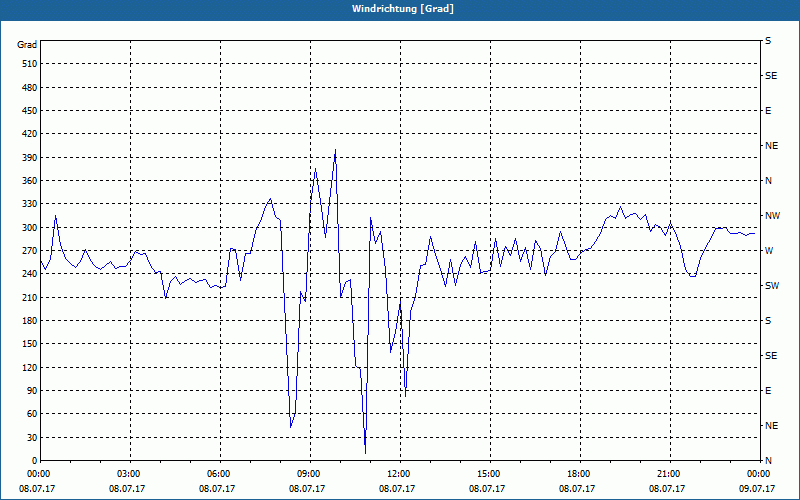Click the E compass label at 90 gridline
Image resolution: width=800 pixels, height=500 pixels.
coord(768,391)
